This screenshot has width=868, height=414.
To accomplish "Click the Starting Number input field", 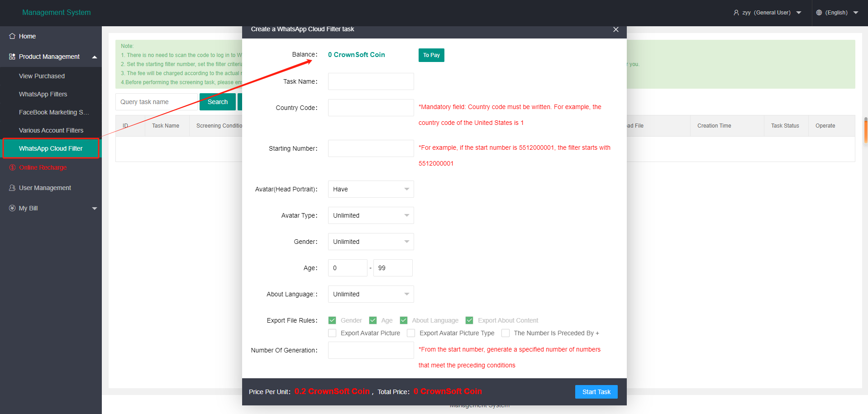I will pyautogui.click(x=371, y=148).
